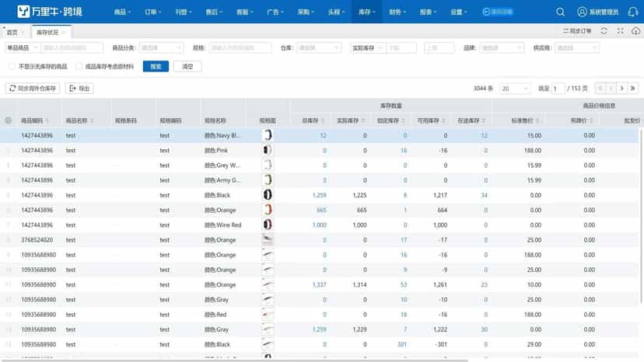
Task: Sort by 实际库存 column arrows
Action: pyautogui.click(x=363, y=120)
